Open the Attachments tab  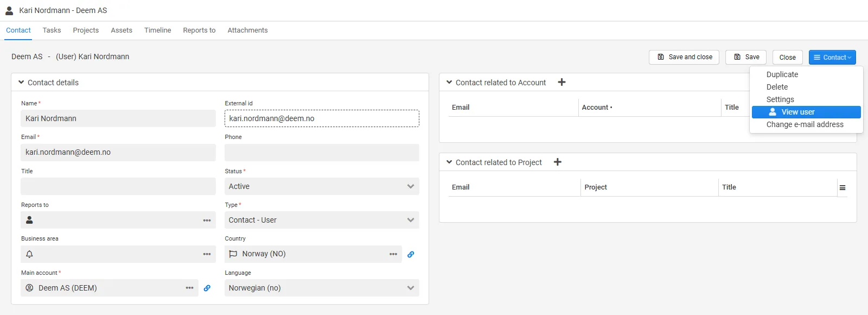coord(247,30)
